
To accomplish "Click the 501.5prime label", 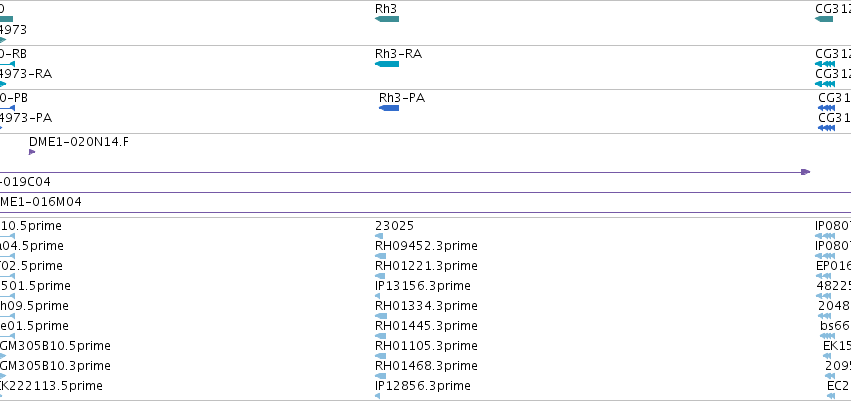I will (35, 286).
